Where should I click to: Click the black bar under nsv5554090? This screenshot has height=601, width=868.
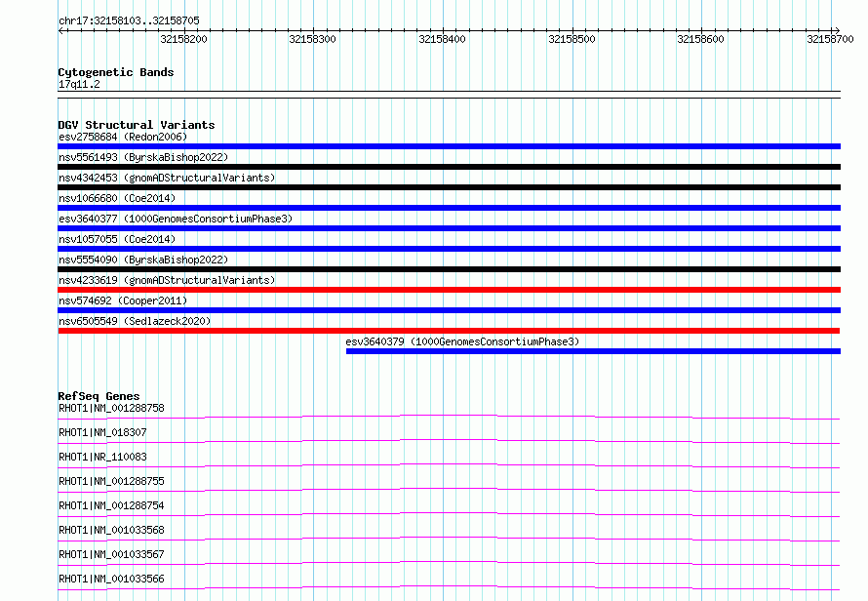(x=449, y=269)
